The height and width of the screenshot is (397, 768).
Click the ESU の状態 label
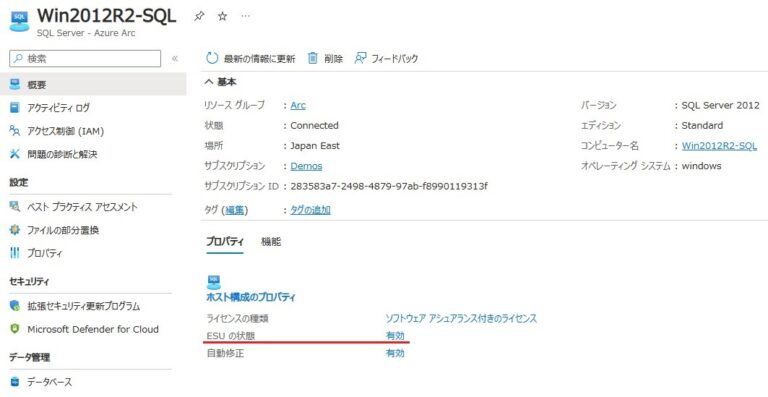point(231,335)
